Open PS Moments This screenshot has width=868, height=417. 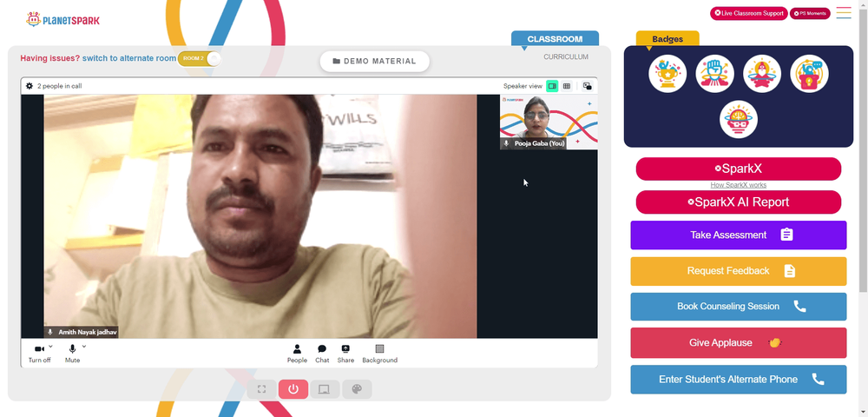click(810, 13)
